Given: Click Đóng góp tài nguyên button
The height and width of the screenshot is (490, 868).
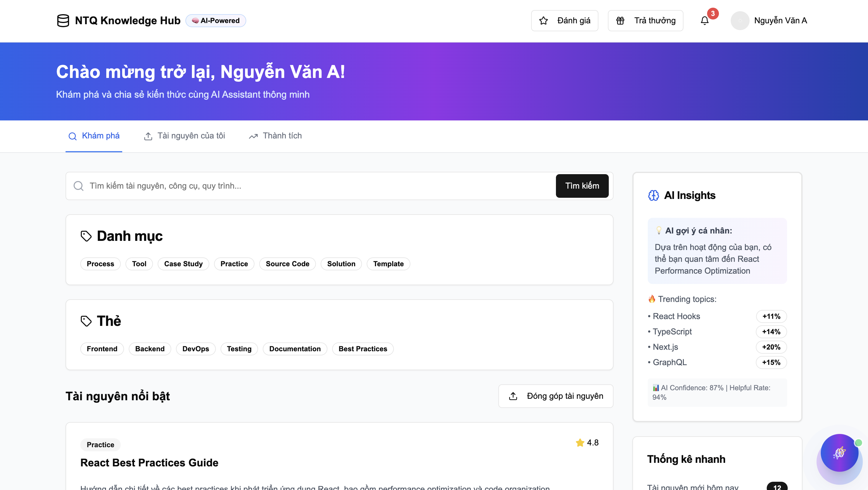Looking at the screenshot, I should pos(556,396).
